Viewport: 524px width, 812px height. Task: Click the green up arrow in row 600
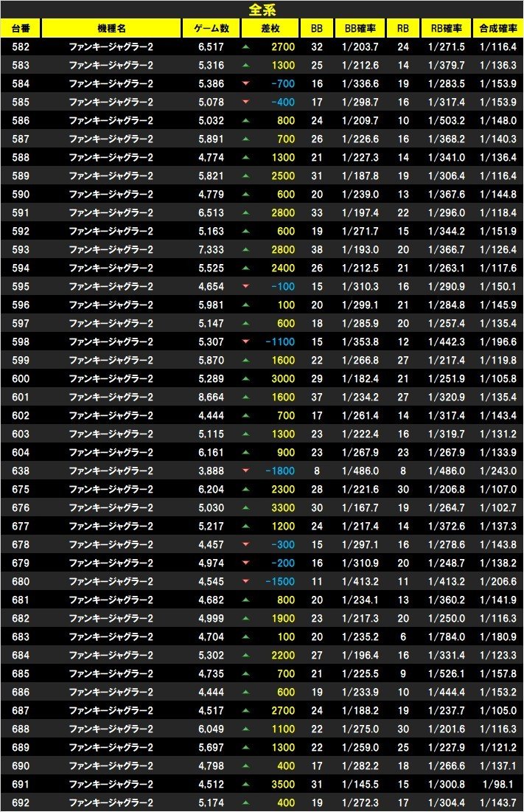click(x=245, y=378)
